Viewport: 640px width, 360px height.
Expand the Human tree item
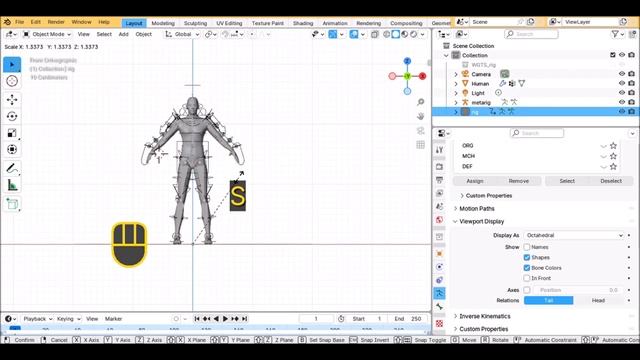click(x=456, y=84)
